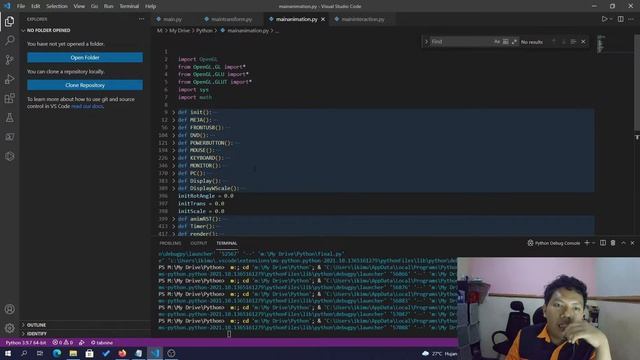Screen dimensions: 640x360
Task: Expand Replace mode in Find widget
Action: (x=426, y=42)
